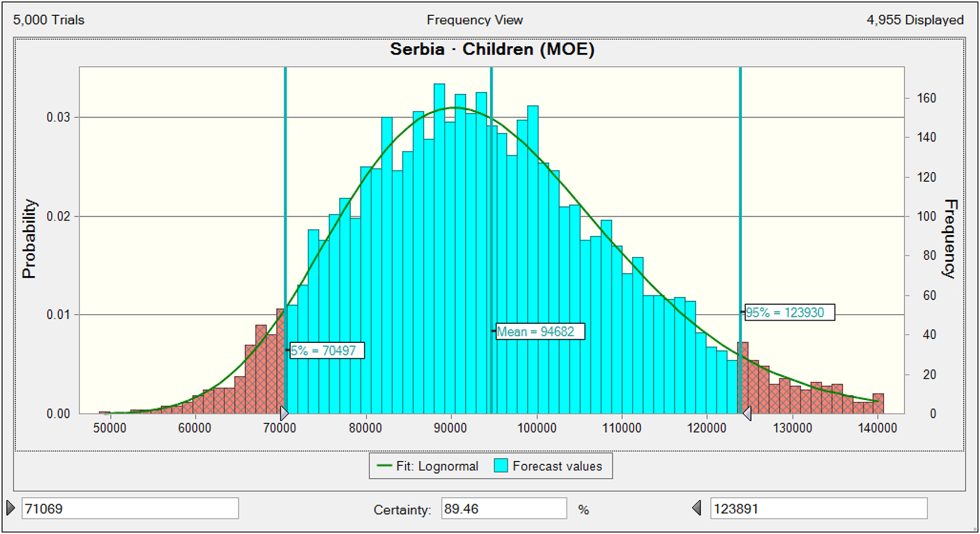
Task: Click the chart title Serbia · Children (MOE)
Action: coord(492,50)
